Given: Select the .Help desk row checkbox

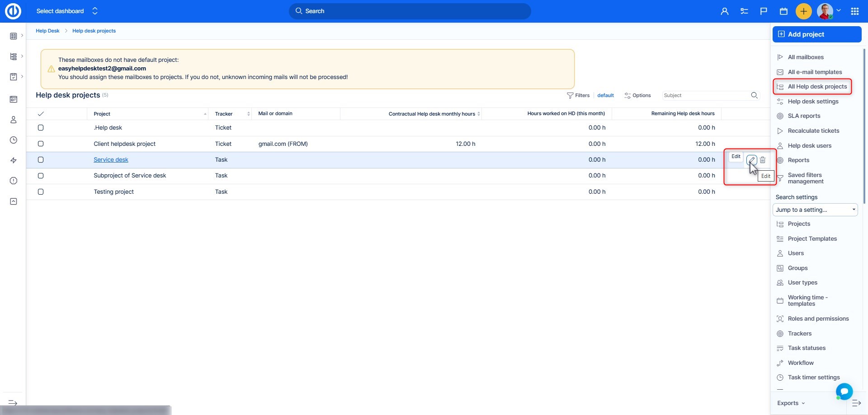Looking at the screenshot, I should tap(41, 128).
